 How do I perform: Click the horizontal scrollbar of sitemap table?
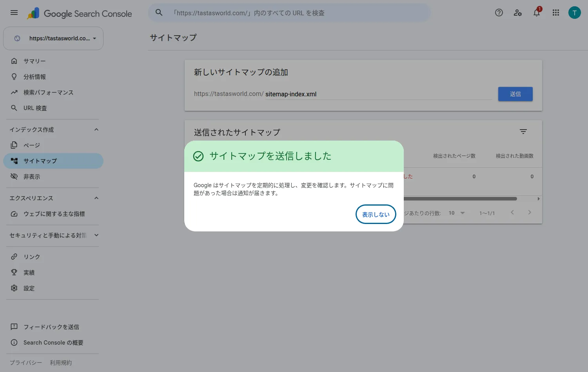coord(460,199)
